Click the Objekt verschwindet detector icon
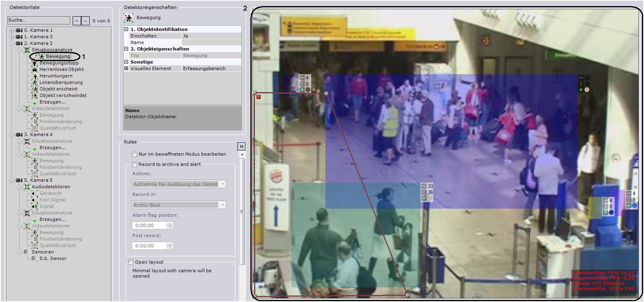 35,95
